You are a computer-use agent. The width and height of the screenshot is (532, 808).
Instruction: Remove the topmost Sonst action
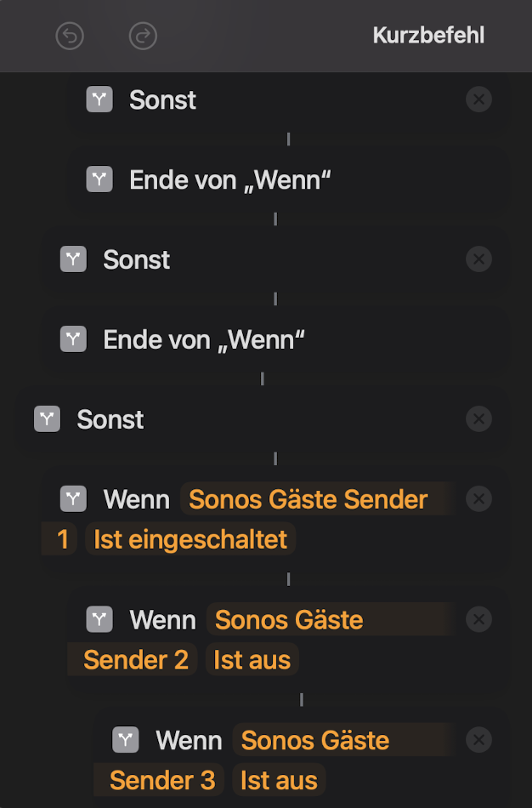pos(478,100)
